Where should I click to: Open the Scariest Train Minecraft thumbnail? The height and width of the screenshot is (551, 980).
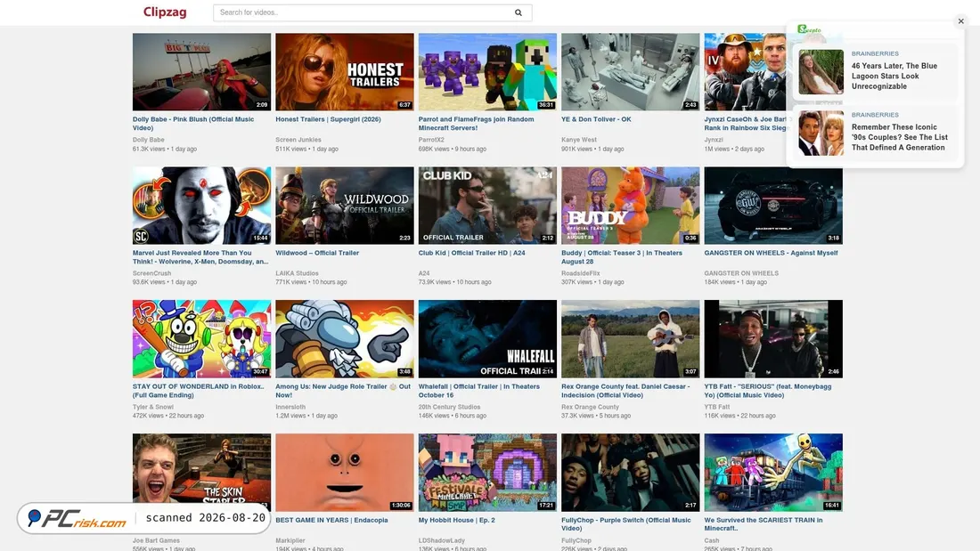click(x=773, y=473)
